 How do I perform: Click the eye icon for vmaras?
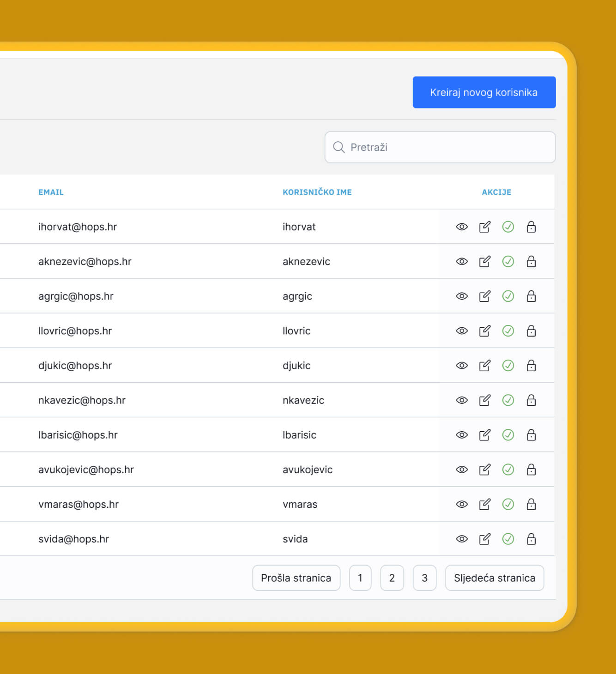coord(462,504)
